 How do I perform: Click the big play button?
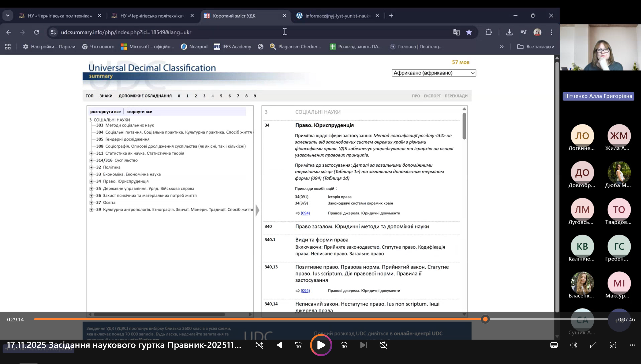click(x=321, y=345)
